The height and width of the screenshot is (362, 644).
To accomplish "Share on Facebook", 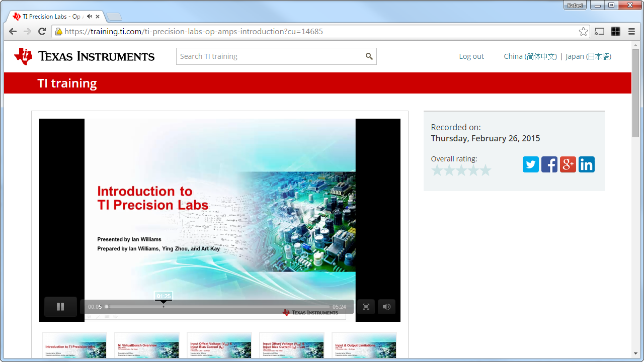I will [x=549, y=164].
